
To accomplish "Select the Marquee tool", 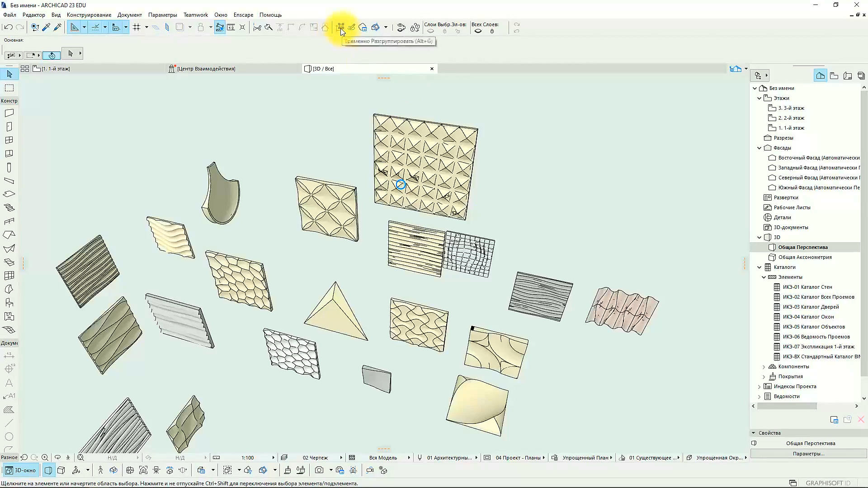I will click(x=9, y=88).
